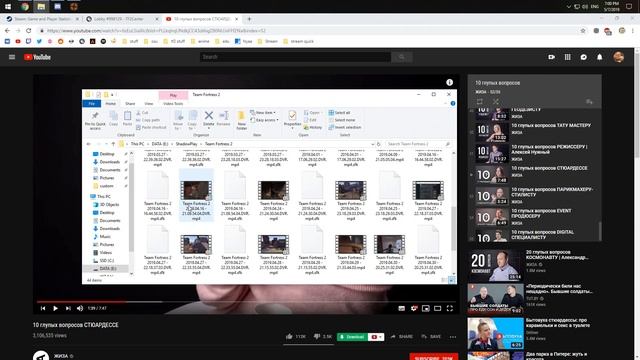The image size is (640, 360).
Task: Go to previous video in player
Action: (x=43, y=308)
